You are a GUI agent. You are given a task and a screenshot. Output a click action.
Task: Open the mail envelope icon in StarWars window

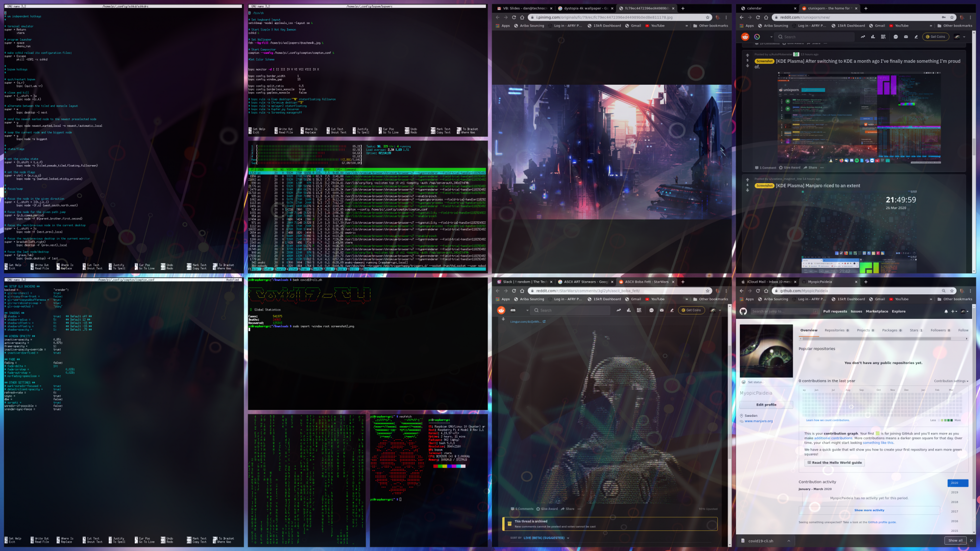tap(661, 310)
